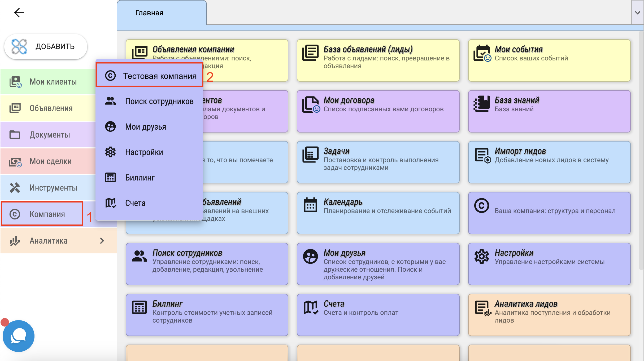Open База объявлений (лиды) card
Viewport: 644px width, 361px height.
(378, 60)
